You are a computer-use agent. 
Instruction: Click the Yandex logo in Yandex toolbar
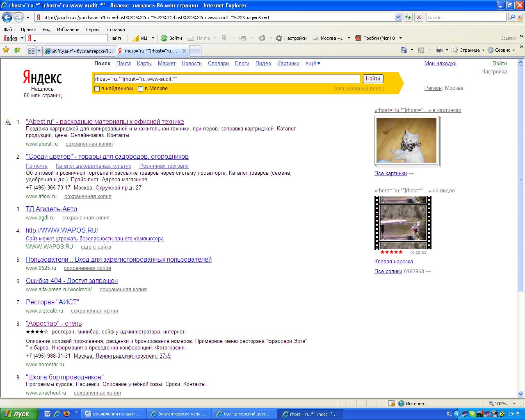[10, 38]
